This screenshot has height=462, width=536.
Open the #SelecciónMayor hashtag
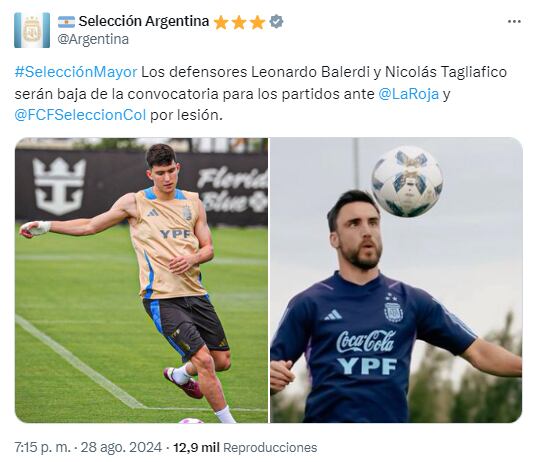tap(76, 72)
